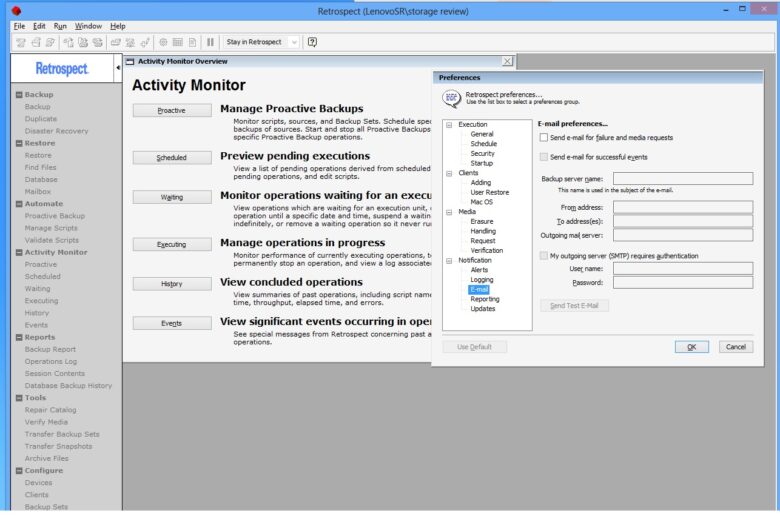Collapse the Clients tree node

click(449, 174)
